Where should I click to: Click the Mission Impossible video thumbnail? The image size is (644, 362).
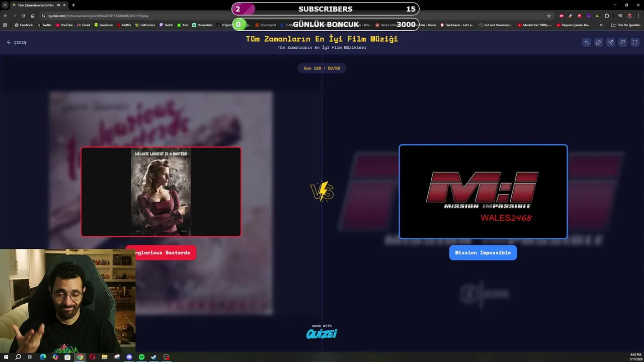tap(483, 192)
